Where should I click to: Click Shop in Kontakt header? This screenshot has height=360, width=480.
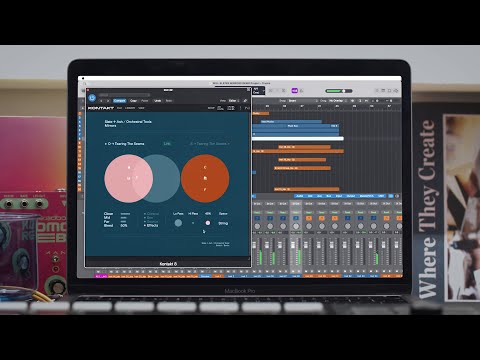211,108
